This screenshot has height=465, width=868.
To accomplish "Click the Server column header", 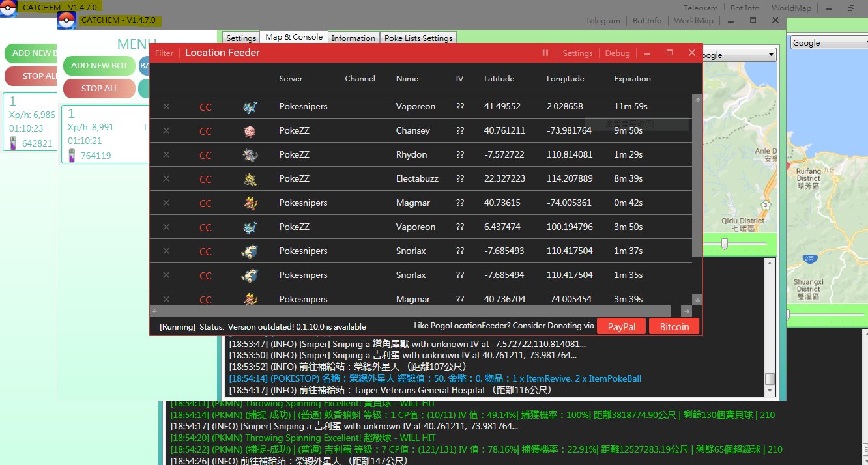I will [x=291, y=79].
